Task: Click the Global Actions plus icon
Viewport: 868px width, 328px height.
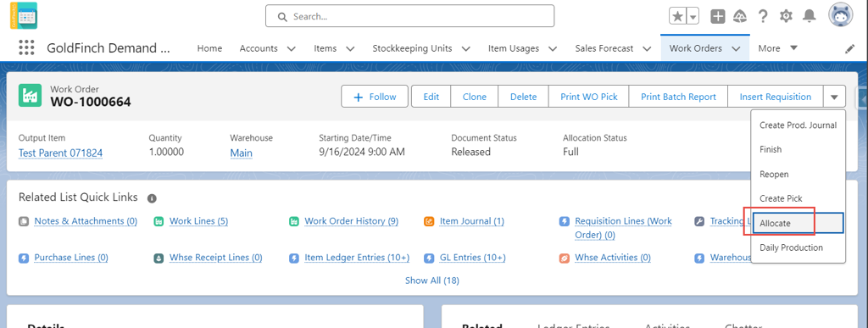Action: [x=717, y=16]
